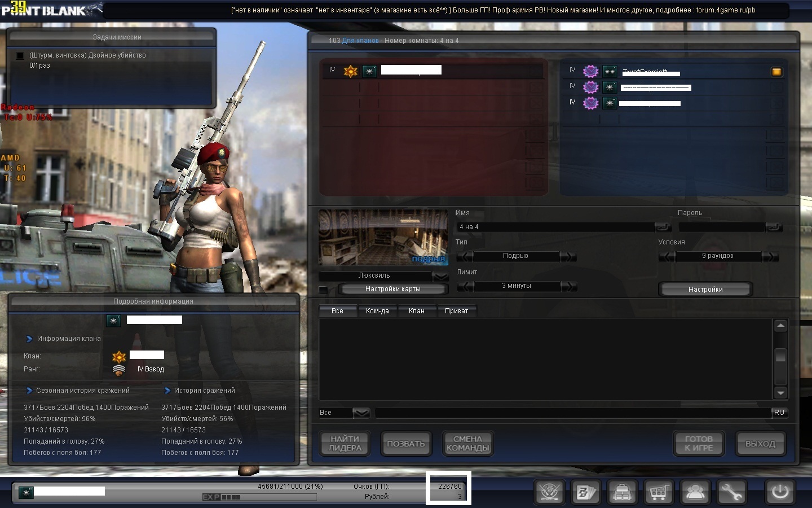Viewport: 812px width, 508px height.
Task: Click the blue arrow beside Информация клана
Action: click(29, 339)
